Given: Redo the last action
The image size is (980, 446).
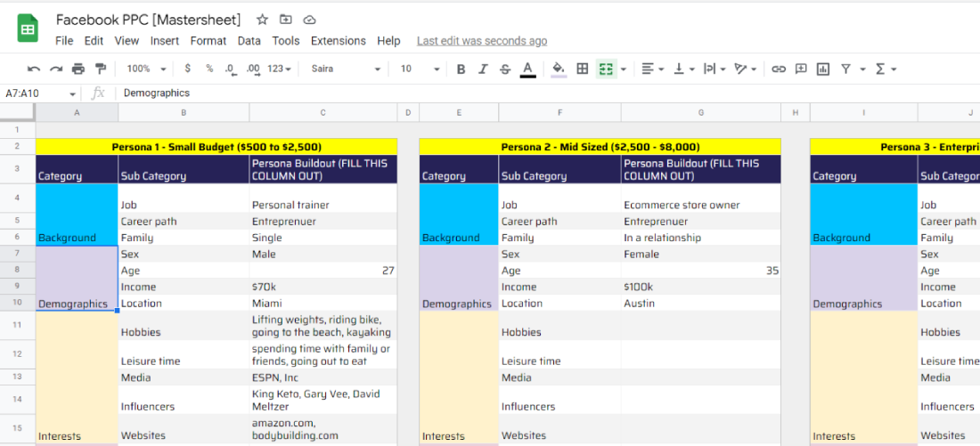Looking at the screenshot, I should click(56, 69).
